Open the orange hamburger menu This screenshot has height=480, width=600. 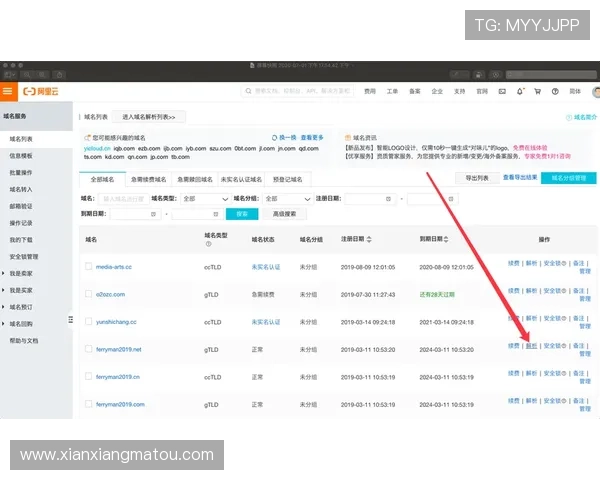pyautogui.click(x=8, y=91)
